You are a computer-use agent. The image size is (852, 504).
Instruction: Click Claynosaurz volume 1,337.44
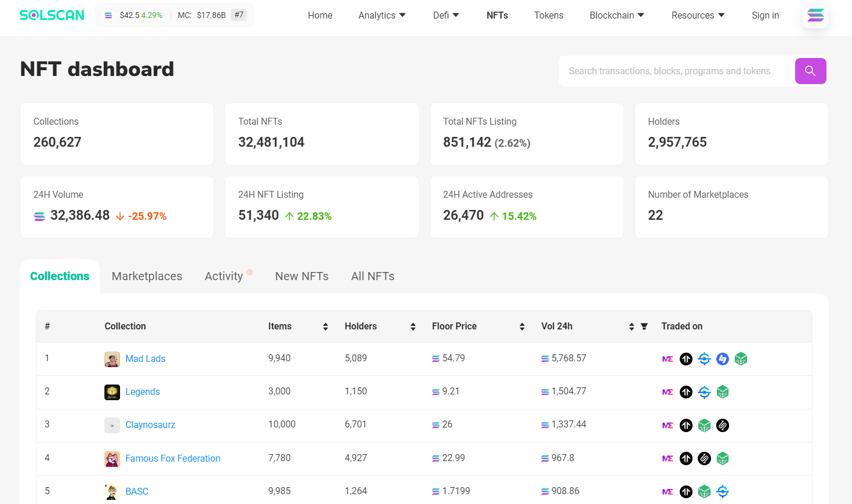tap(569, 425)
